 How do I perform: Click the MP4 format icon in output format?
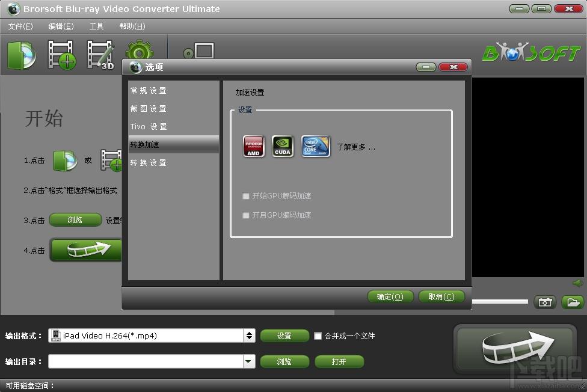coord(56,335)
